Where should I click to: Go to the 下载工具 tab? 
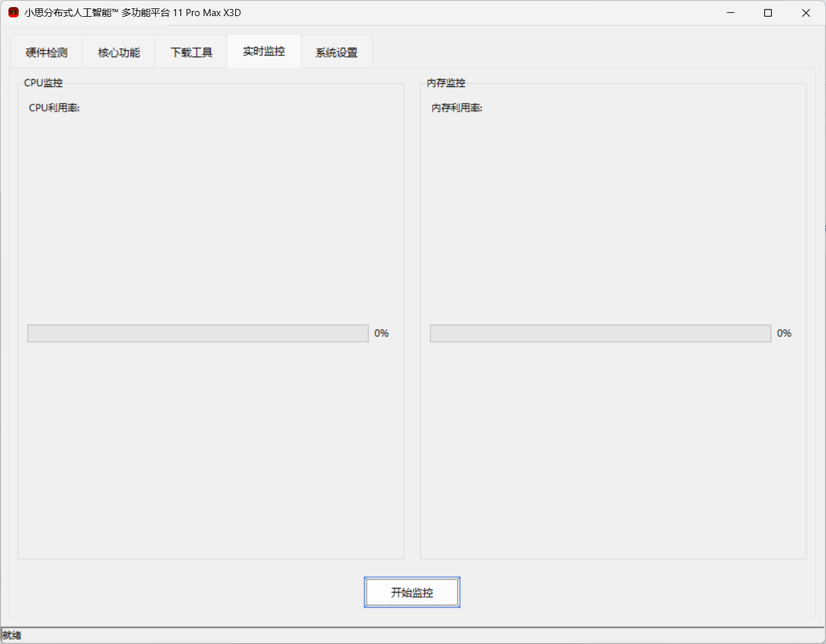point(191,53)
